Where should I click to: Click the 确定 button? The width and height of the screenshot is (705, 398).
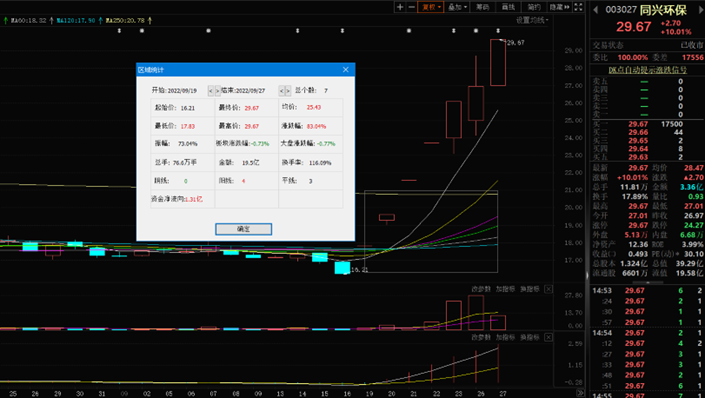point(243,229)
